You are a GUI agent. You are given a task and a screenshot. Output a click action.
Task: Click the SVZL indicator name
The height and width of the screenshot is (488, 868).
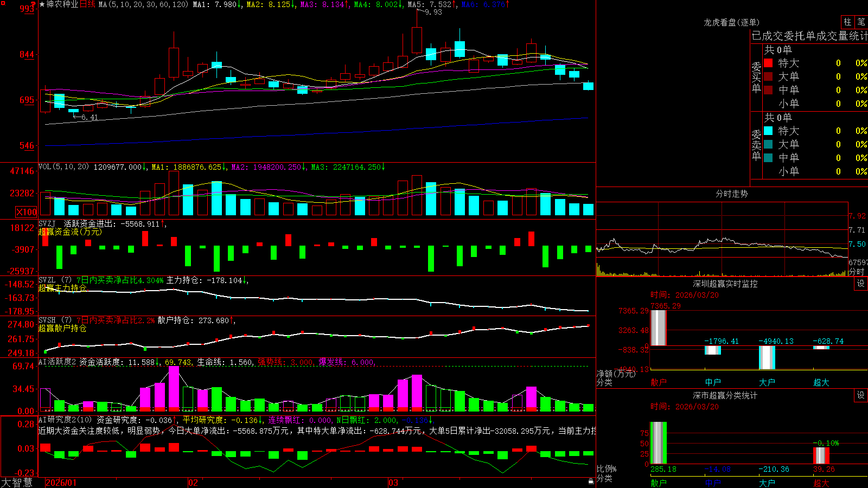tap(47, 280)
